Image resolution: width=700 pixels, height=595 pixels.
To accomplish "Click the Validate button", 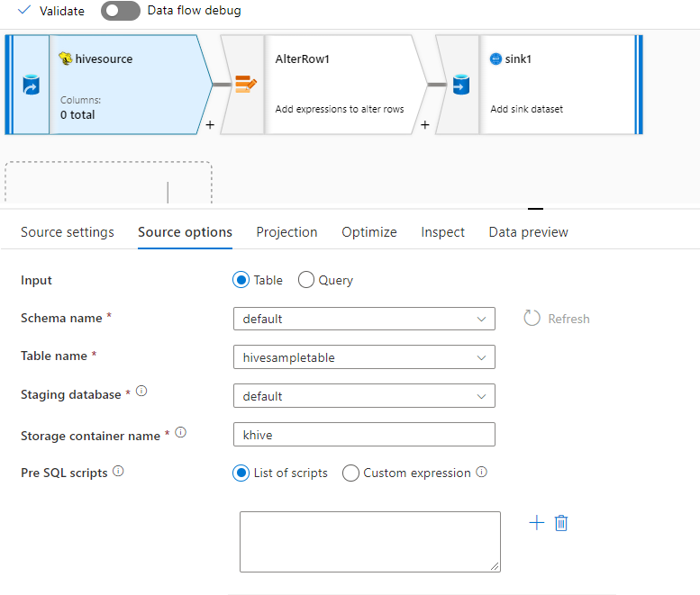I will pos(51,11).
